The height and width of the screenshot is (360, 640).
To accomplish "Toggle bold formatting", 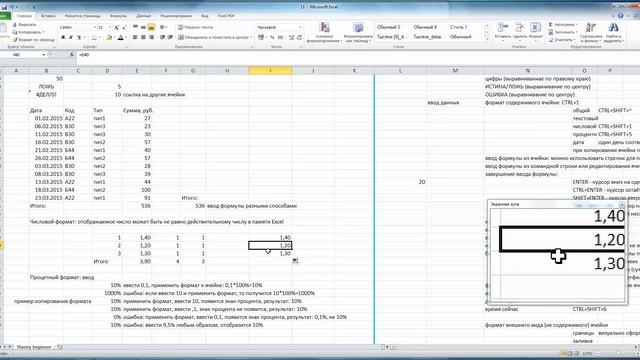I will point(63,38).
